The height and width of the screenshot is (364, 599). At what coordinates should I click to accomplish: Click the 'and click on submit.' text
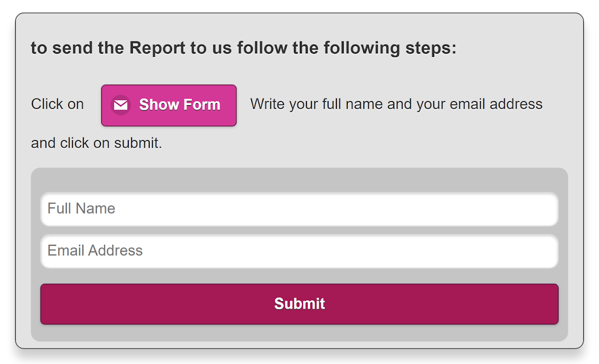tap(96, 143)
